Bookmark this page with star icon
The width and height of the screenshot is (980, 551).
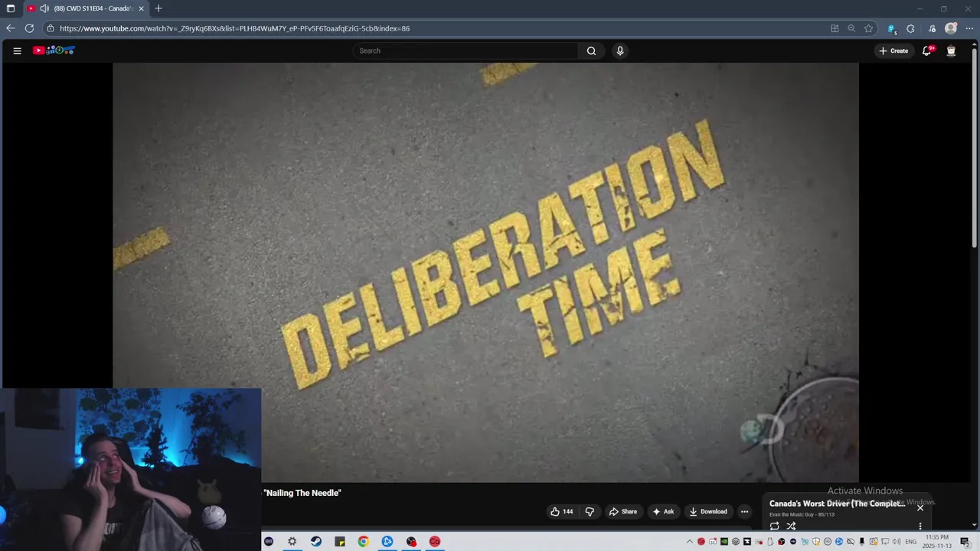click(868, 28)
